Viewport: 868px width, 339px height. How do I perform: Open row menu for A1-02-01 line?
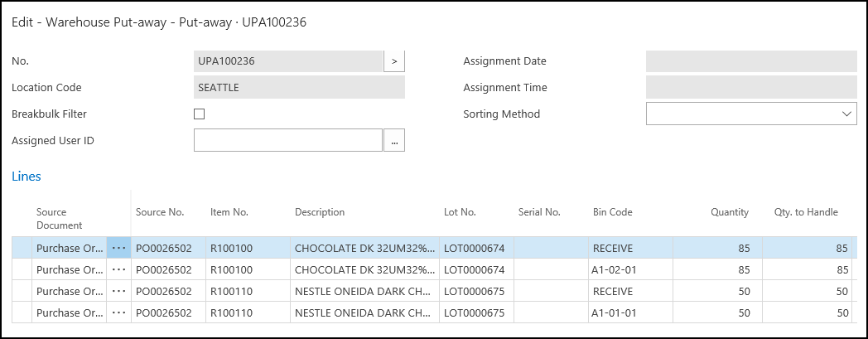(118, 269)
